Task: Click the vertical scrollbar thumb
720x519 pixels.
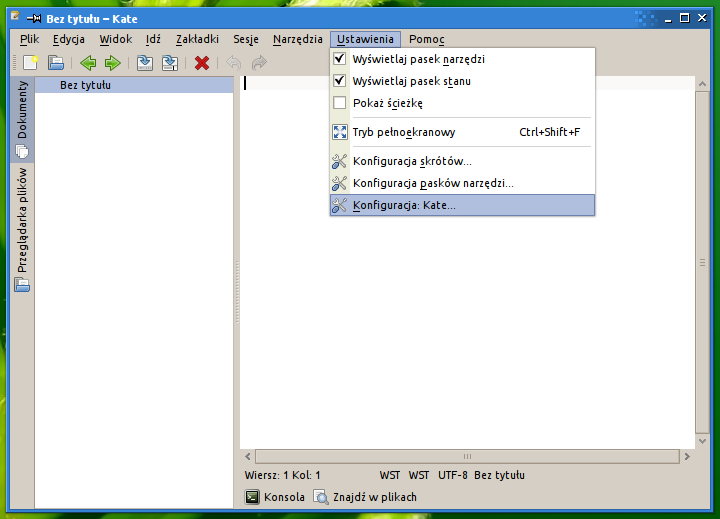Action: [x=702, y=262]
